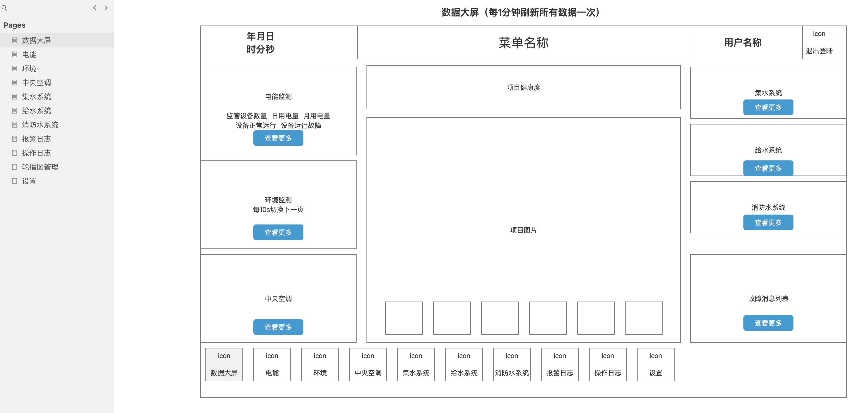Select the 消防水系统 icon in bottom nav

click(512, 365)
